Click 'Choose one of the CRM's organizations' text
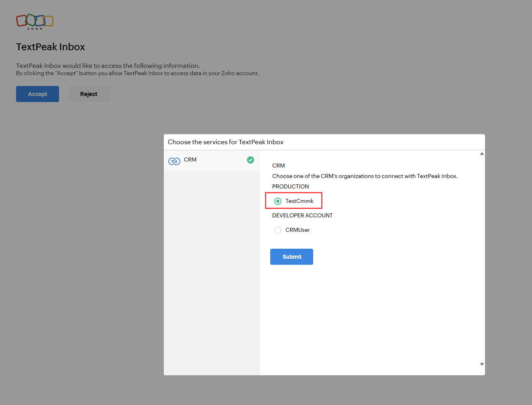Viewport: 532px width, 405px height. (365, 176)
